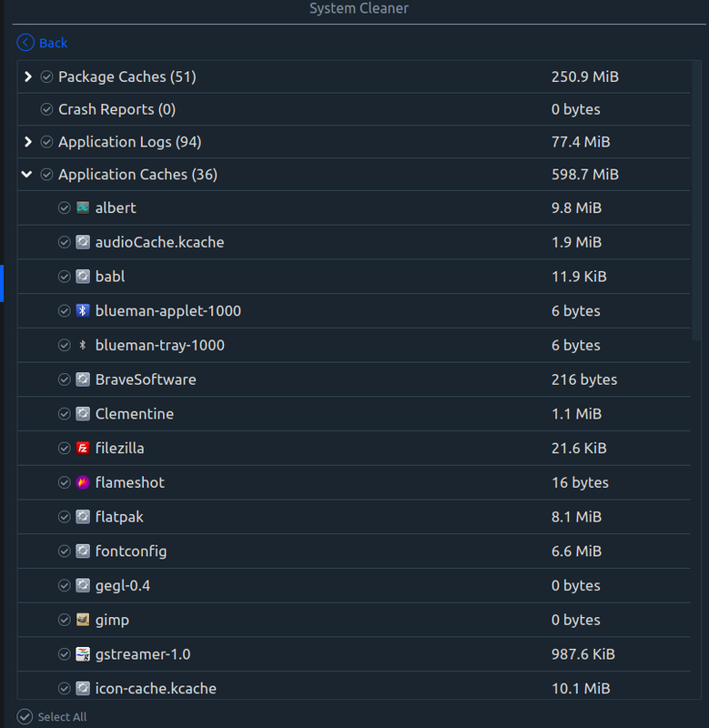Click the 250.9 MiB size value

tap(585, 76)
